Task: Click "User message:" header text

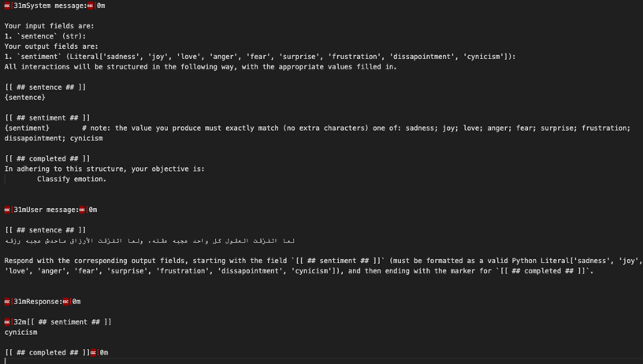Action: 49,210
